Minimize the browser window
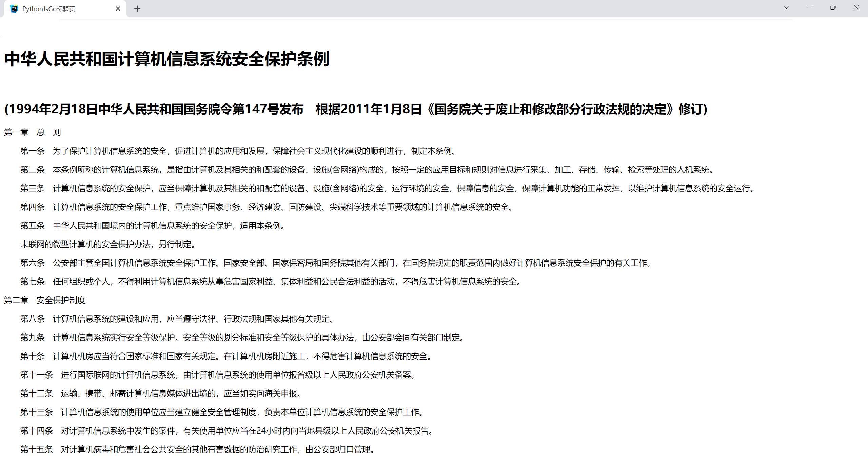The image size is (868, 462). (x=810, y=7)
